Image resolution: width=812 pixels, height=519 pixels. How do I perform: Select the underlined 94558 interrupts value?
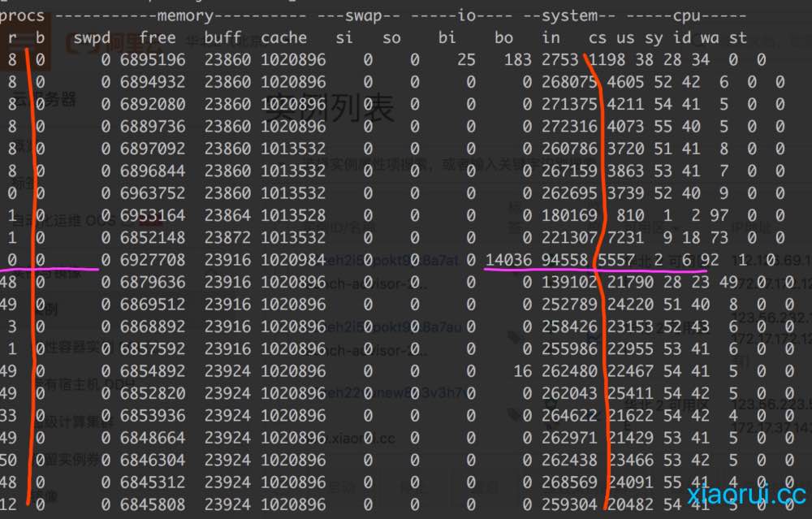[x=564, y=260]
